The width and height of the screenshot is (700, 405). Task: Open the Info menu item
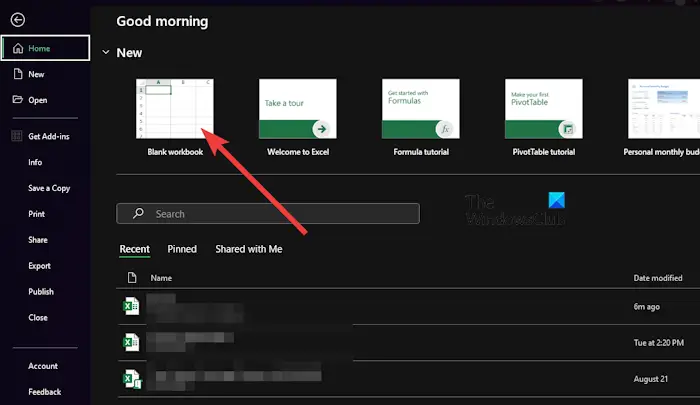click(x=35, y=163)
